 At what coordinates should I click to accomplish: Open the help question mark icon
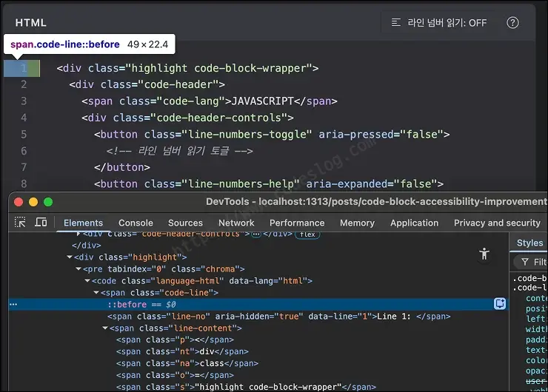point(512,23)
